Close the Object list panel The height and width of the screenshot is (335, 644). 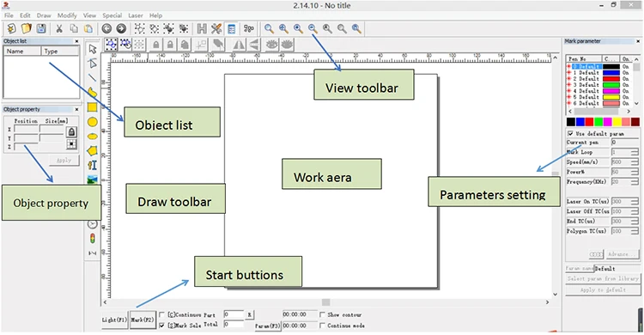(76, 41)
